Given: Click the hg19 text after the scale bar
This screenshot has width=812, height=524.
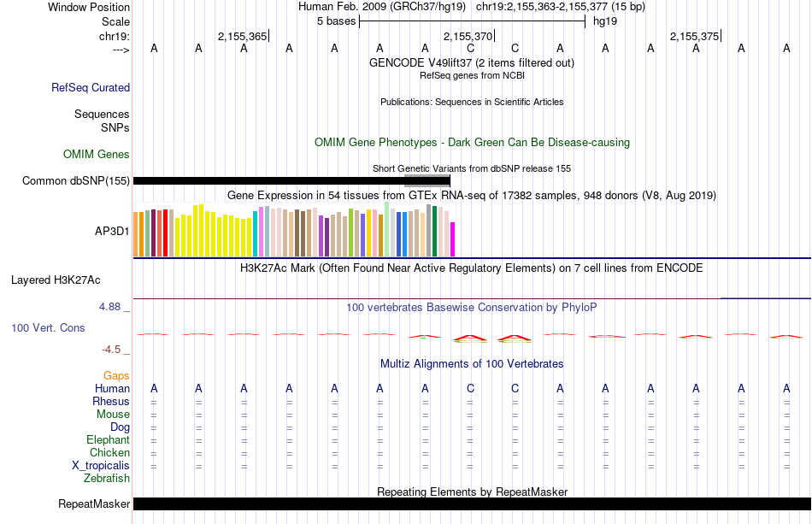Looking at the screenshot, I should coord(605,21).
